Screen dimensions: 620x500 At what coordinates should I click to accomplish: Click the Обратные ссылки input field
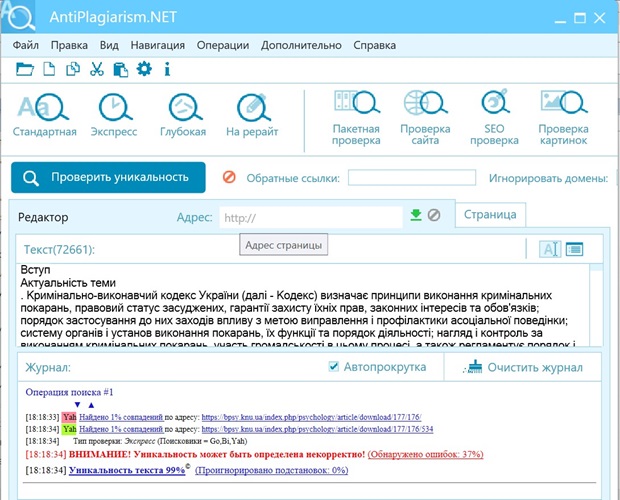412,177
